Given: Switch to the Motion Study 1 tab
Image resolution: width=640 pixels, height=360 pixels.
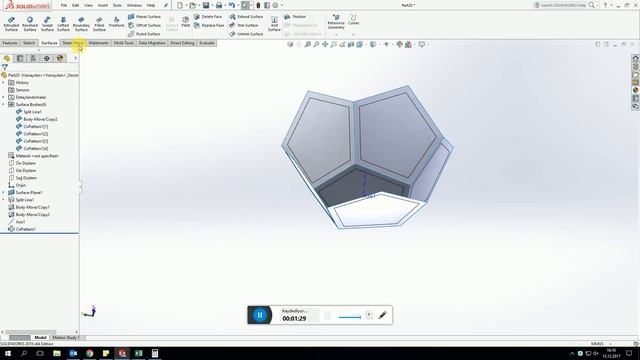Looking at the screenshot, I should pyautogui.click(x=65, y=338).
